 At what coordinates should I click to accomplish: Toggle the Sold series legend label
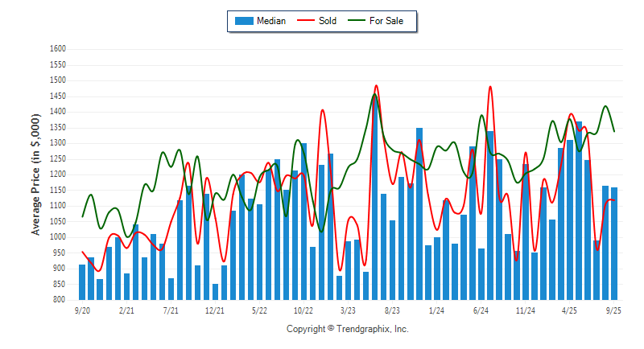[327, 21]
